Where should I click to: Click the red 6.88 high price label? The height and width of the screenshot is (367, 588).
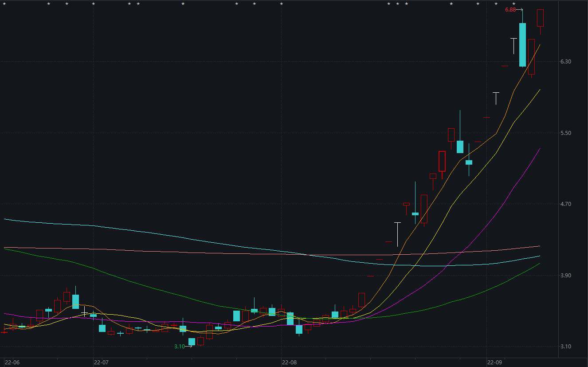point(510,10)
